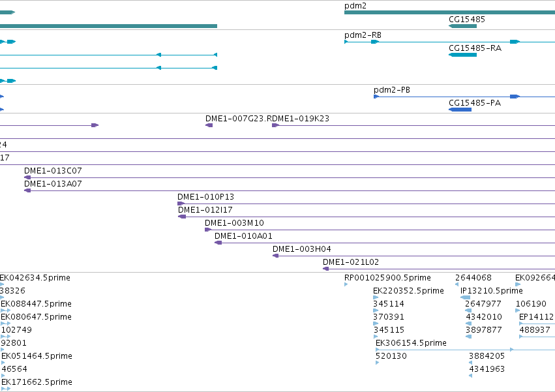
Task: Click the 2647977 EST label
Action: (483, 304)
